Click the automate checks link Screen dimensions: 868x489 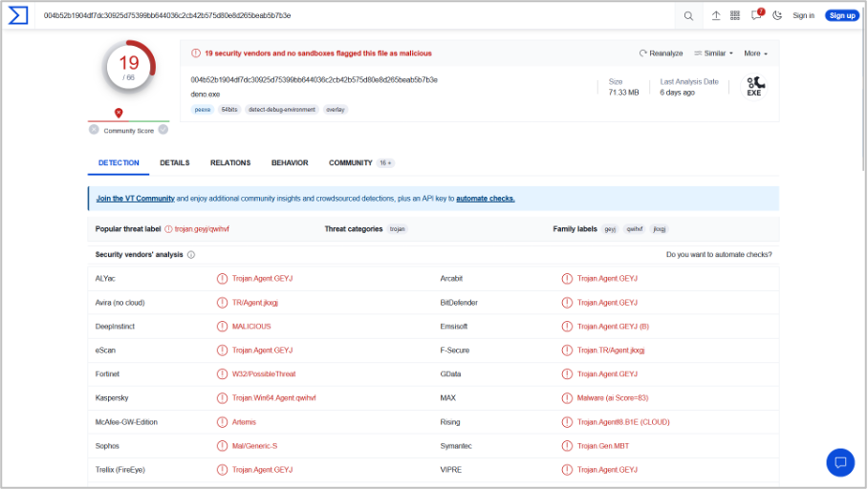pos(486,198)
